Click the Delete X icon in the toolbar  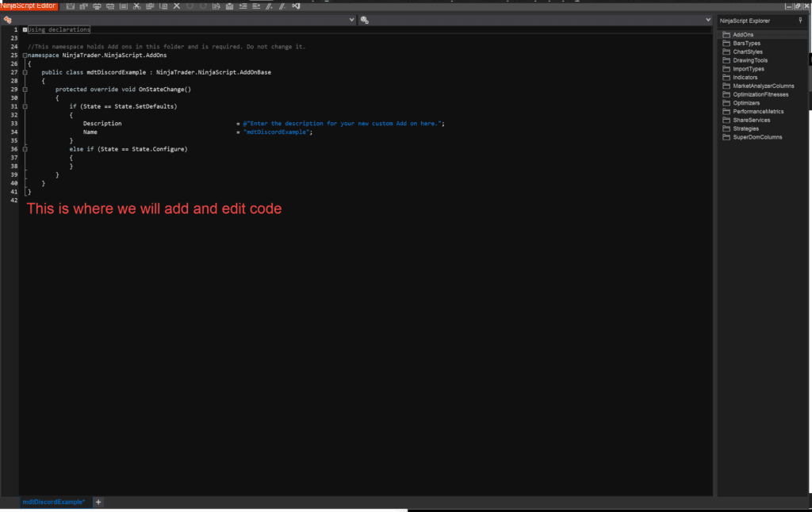(x=177, y=6)
